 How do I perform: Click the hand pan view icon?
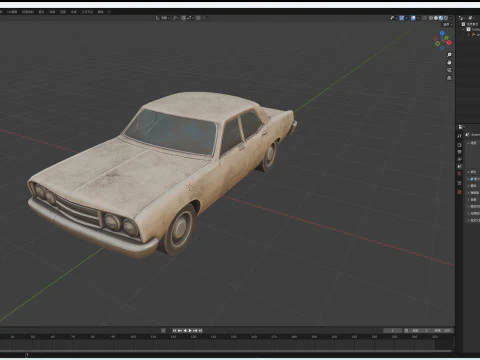449,62
